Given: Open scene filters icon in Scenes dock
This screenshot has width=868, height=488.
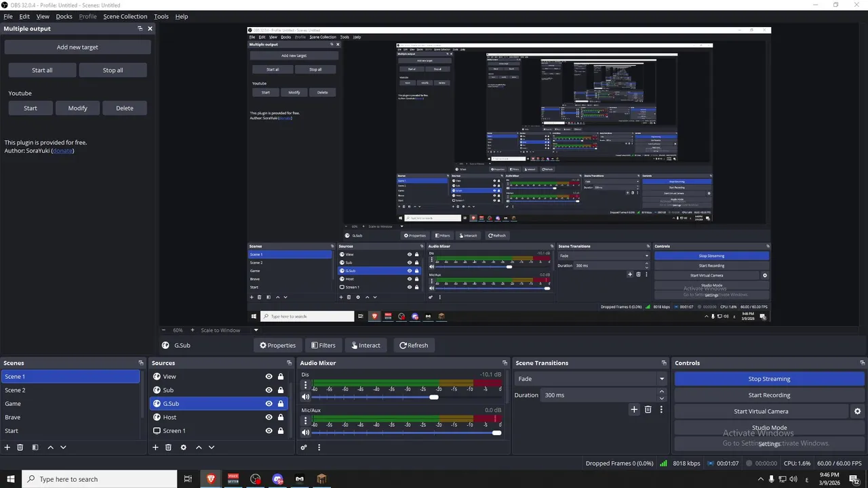Looking at the screenshot, I should pos(35,447).
